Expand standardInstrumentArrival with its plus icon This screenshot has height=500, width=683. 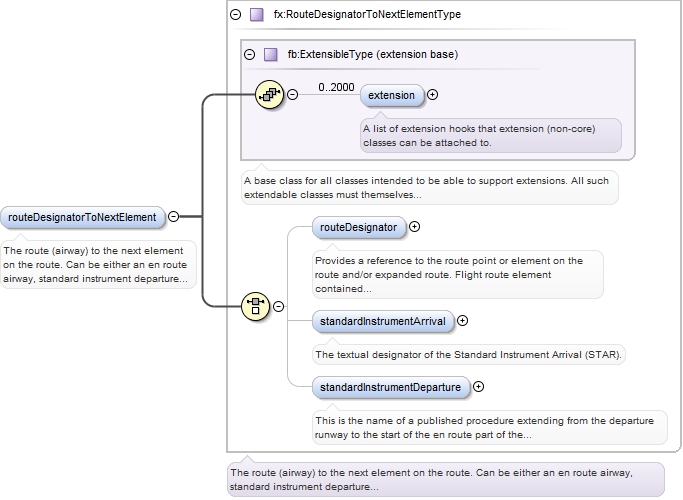click(x=462, y=321)
